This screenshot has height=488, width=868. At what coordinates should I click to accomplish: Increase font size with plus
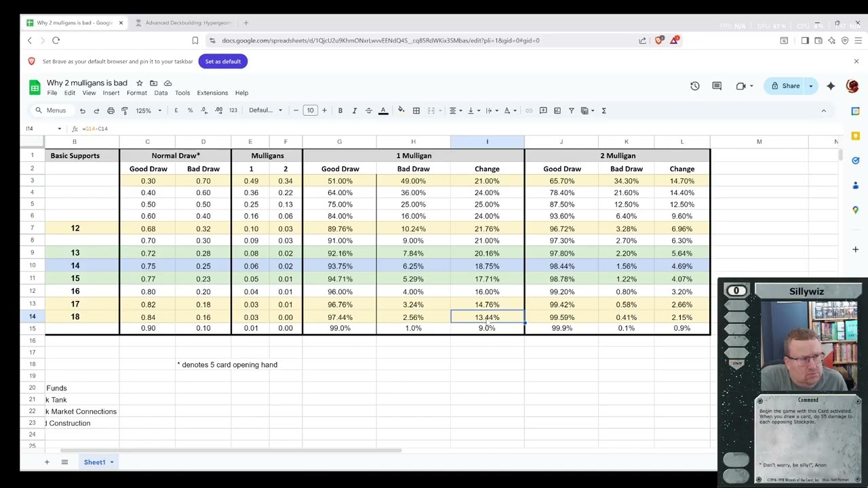(x=324, y=110)
